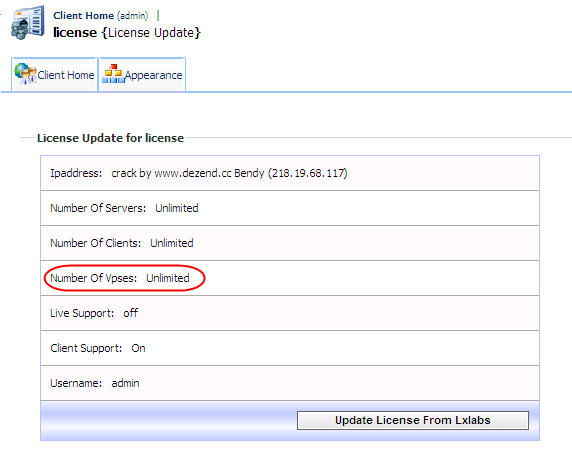Open the Client Home tab
Viewport: 572px width, 454px height.
[x=54, y=74]
